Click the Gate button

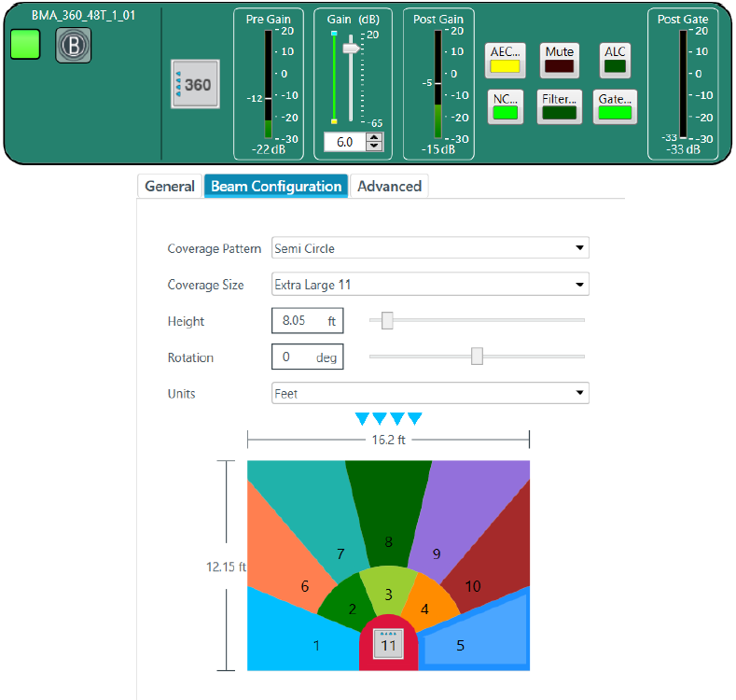pos(614,105)
